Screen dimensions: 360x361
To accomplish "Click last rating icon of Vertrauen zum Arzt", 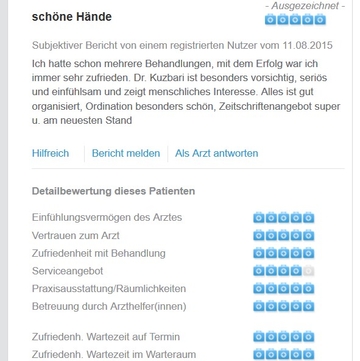I will [309, 236].
